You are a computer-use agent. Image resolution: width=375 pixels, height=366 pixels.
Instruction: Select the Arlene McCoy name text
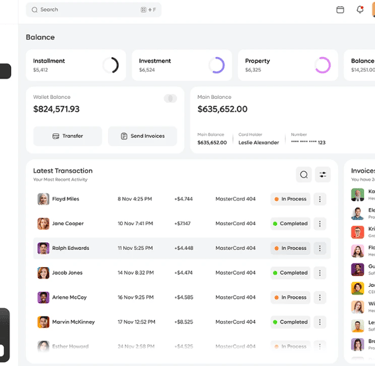[x=69, y=297]
